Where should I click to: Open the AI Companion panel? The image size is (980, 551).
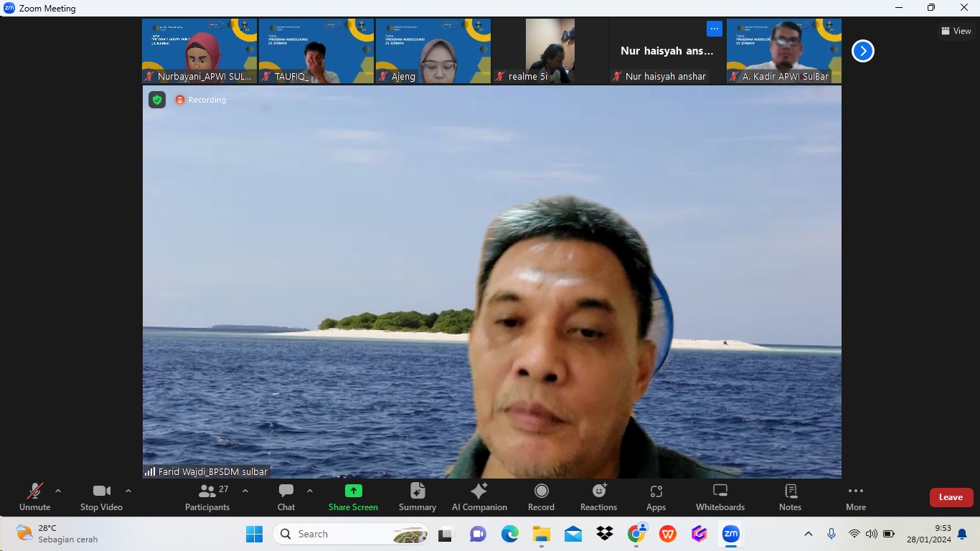pyautogui.click(x=479, y=496)
